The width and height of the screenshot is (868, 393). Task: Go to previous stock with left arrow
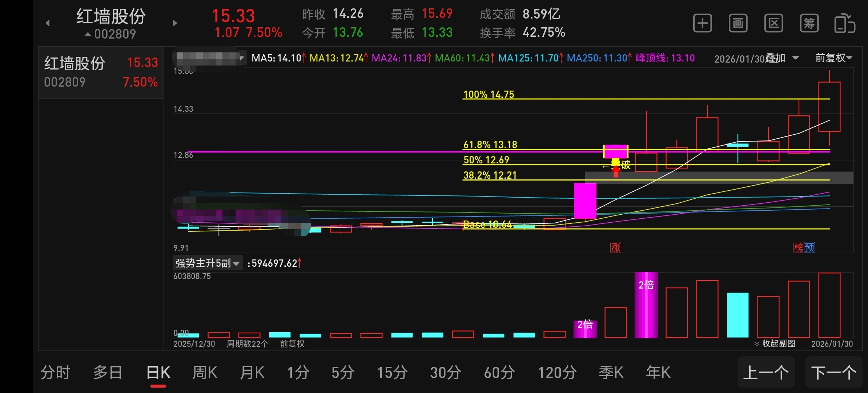pyautogui.click(x=48, y=23)
